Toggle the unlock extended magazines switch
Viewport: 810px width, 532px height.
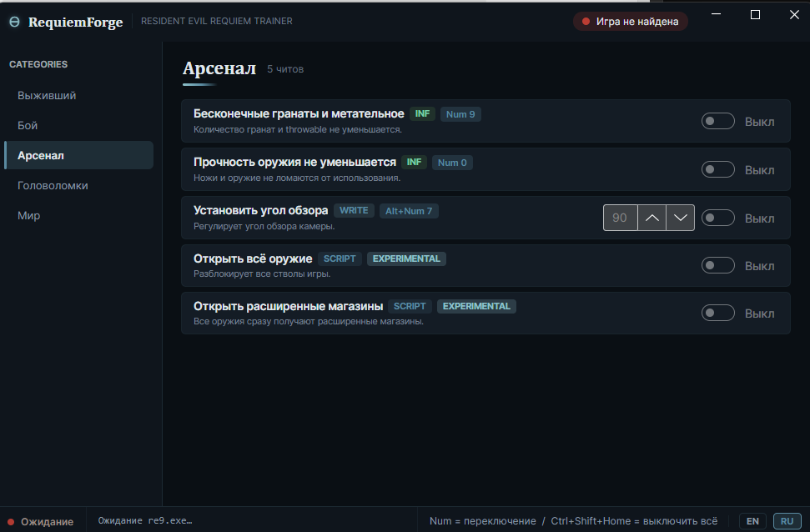pyautogui.click(x=717, y=313)
